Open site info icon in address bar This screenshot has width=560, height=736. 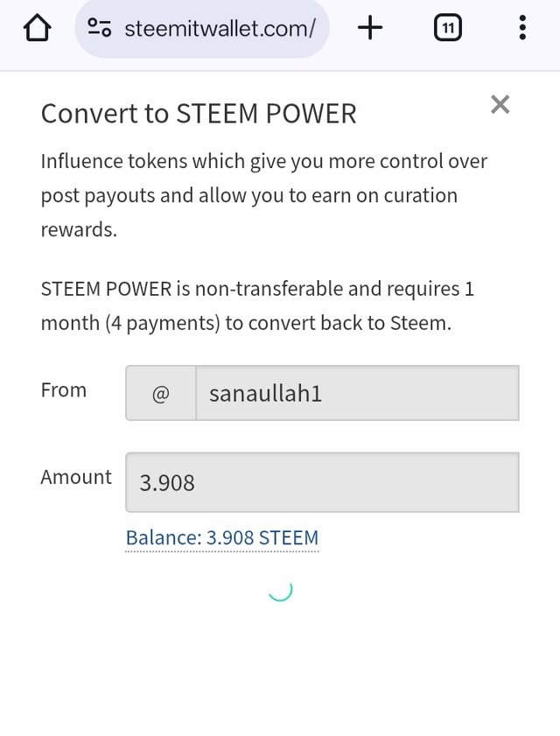[x=100, y=29]
